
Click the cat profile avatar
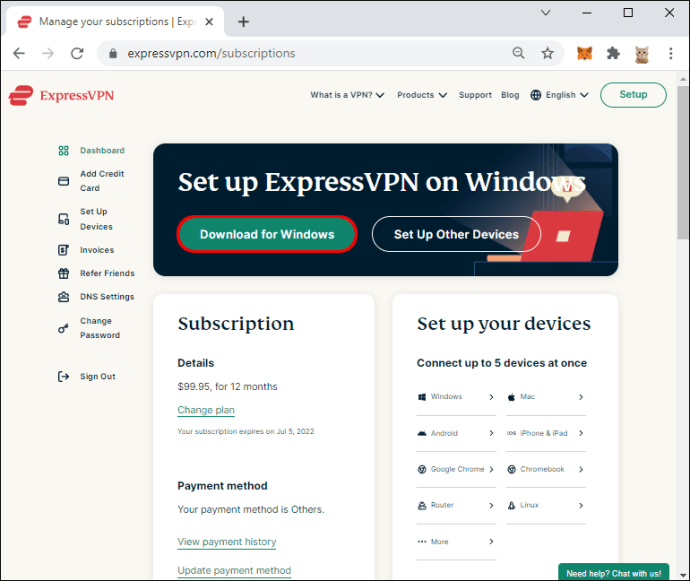[642, 54]
